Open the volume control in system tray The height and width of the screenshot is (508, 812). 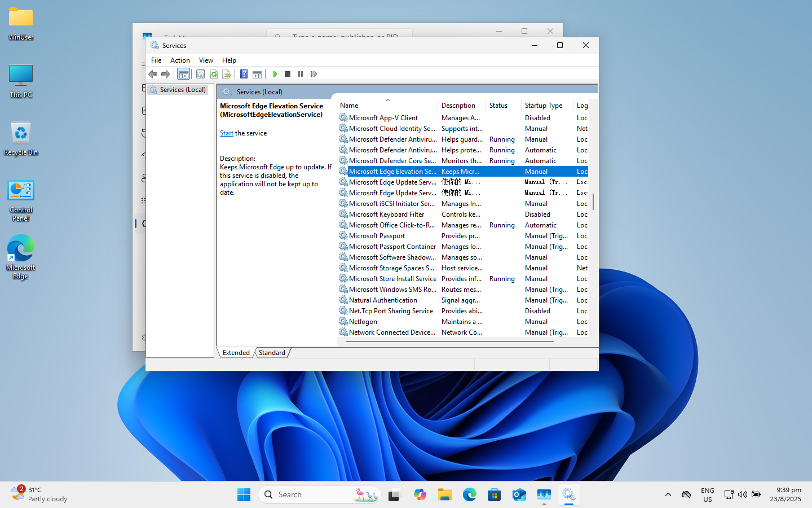click(743, 494)
